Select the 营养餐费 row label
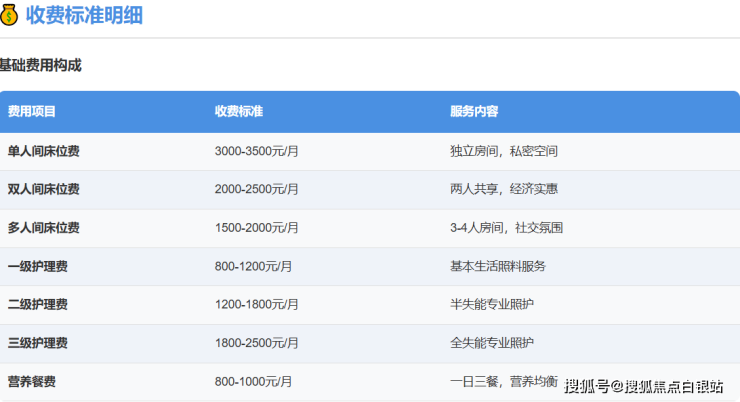 point(31,381)
